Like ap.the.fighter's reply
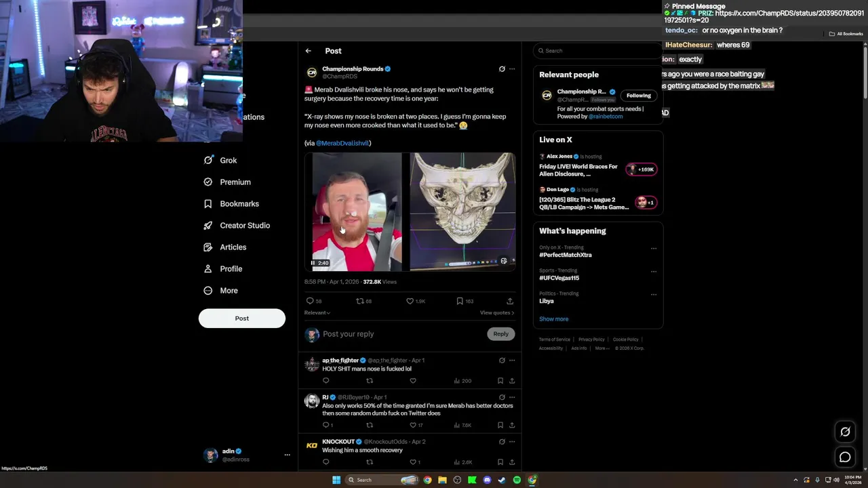Viewport: 868px width, 488px height. point(412,381)
